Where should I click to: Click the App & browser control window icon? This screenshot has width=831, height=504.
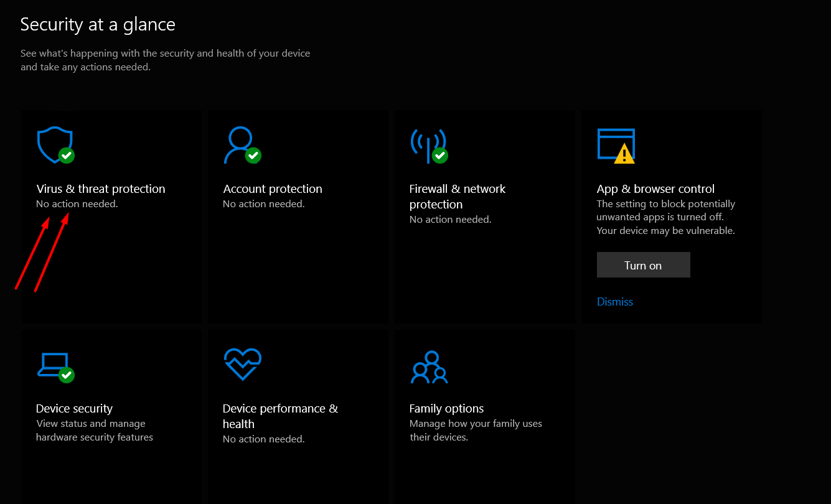615,144
